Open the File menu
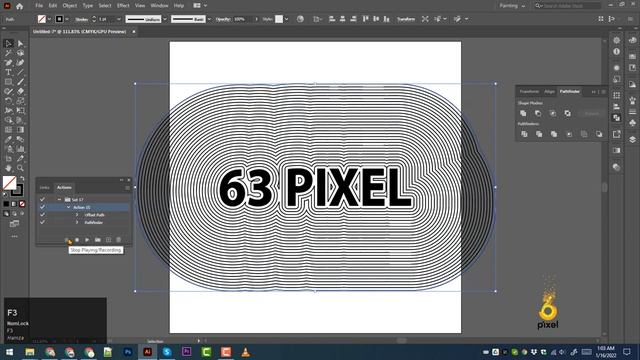The width and height of the screenshot is (640, 360). [x=39, y=6]
